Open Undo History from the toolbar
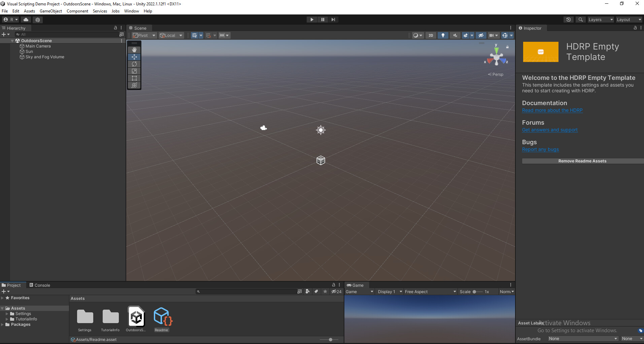644x344 pixels. point(569,20)
